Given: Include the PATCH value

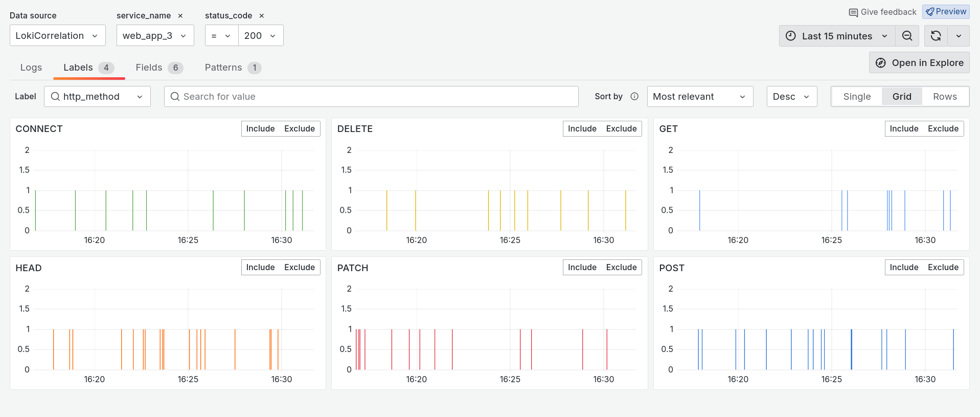Looking at the screenshot, I should click(x=582, y=267).
